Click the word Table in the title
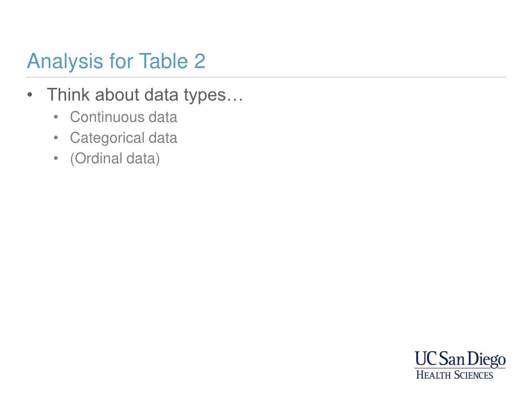Screen dimensions: 532x399 [x=164, y=61]
